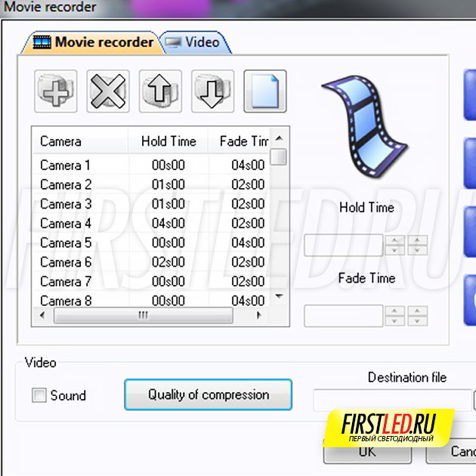Click the second Fade Time spinner
Screen dimensions: 476x476
[418, 316]
